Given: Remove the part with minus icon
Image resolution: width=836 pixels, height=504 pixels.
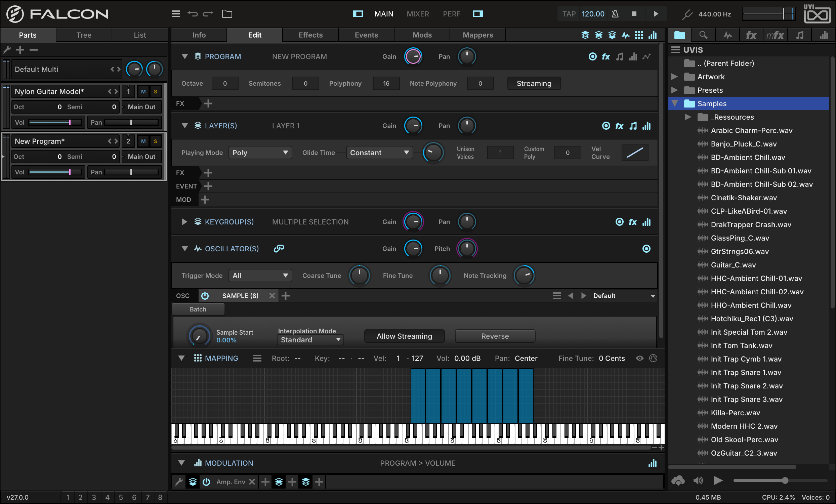Looking at the screenshot, I should tap(34, 50).
